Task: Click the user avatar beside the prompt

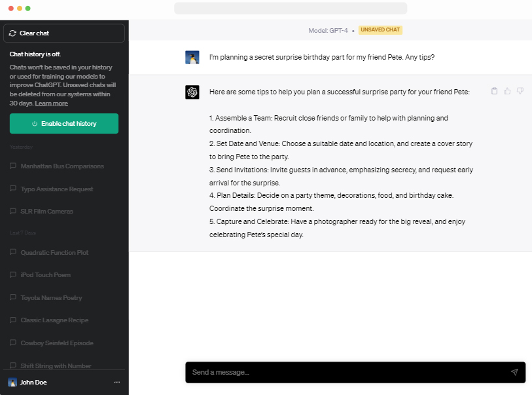Action: tap(192, 58)
